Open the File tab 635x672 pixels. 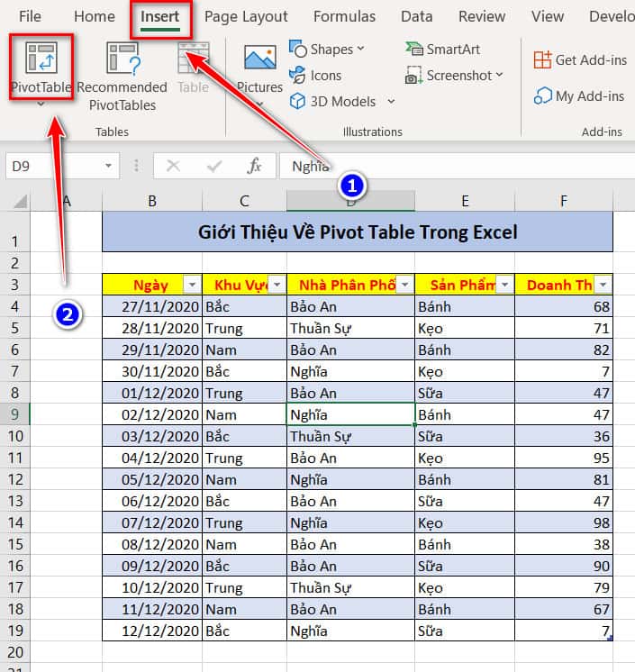[x=30, y=17]
